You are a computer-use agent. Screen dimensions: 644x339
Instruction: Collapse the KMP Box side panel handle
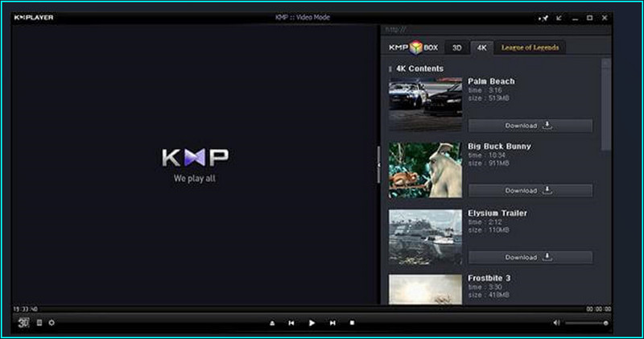(x=378, y=165)
